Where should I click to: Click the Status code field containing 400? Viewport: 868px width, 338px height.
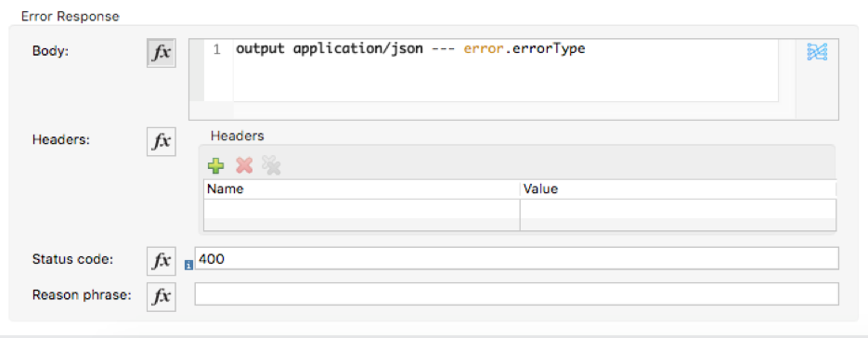click(x=516, y=259)
